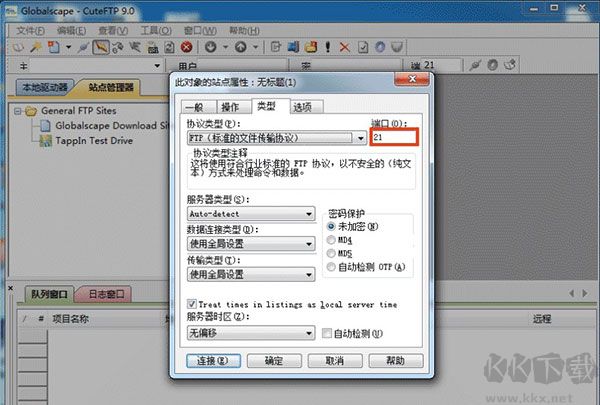Open dropdown arrow beside Upload icon

click(x=255, y=47)
